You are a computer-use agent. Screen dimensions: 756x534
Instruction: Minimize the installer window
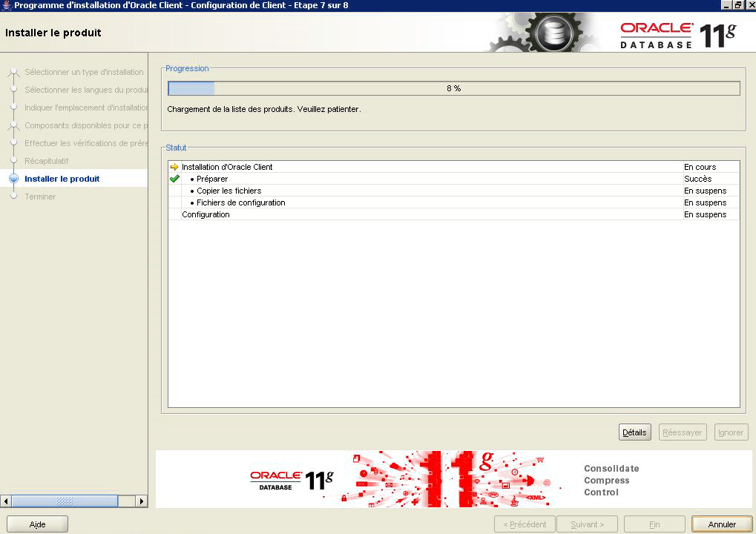click(726, 4)
